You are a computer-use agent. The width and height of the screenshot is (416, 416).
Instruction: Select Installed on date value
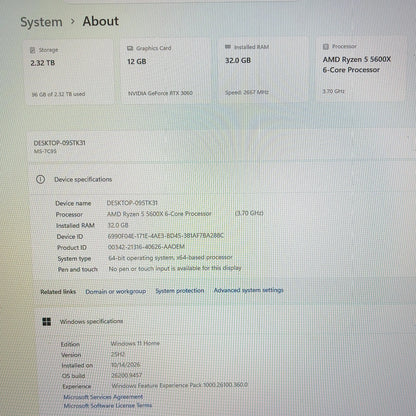[126, 365]
